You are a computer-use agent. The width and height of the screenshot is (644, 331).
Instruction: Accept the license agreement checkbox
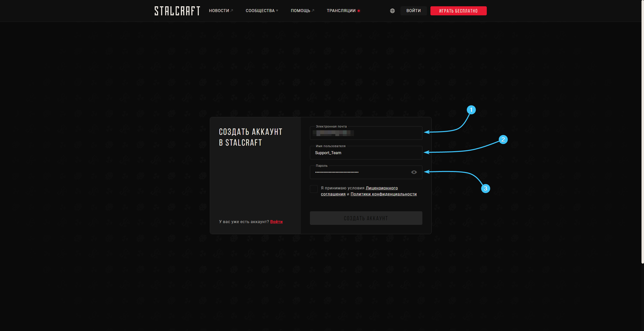point(314,189)
